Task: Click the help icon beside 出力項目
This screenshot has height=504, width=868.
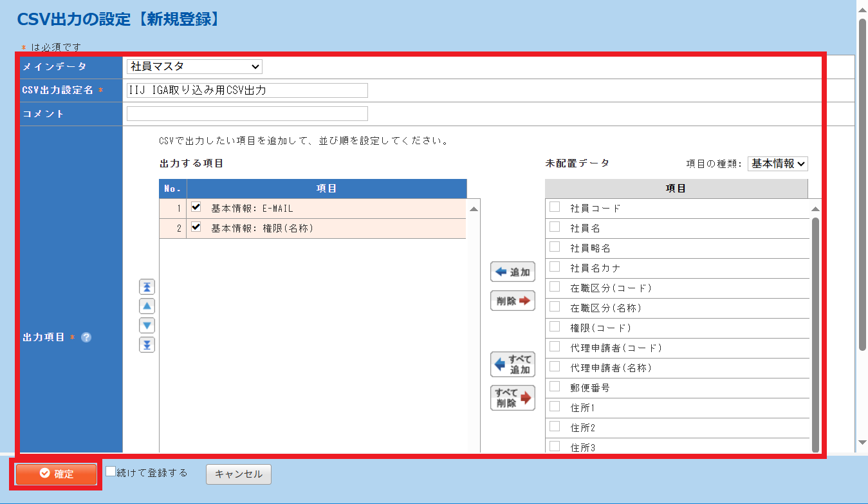Action: 86,337
